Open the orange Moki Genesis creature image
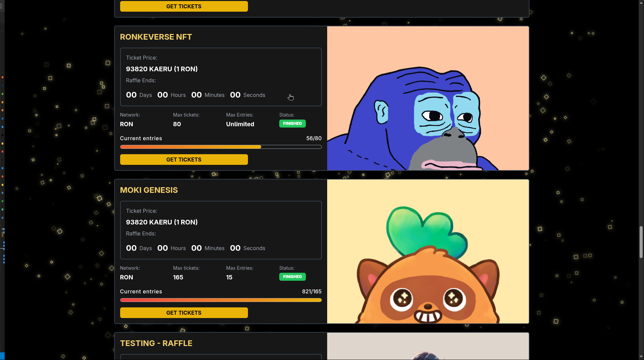This screenshot has height=360, width=644. pyautogui.click(x=428, y=251)
